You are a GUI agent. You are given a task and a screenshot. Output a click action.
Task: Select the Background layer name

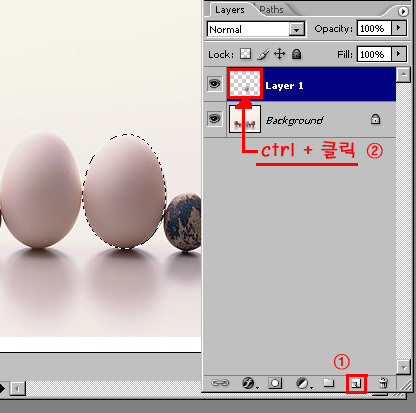295,120
